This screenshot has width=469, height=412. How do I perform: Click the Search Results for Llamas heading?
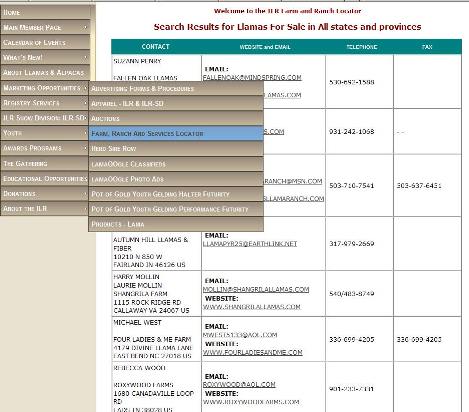287,27
